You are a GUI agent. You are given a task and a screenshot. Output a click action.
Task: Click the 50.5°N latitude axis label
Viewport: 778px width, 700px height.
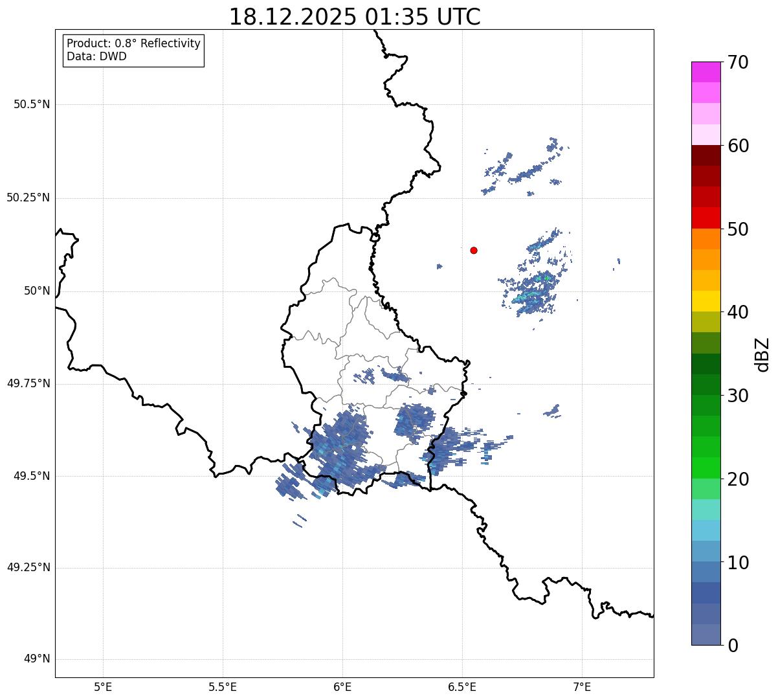[32, 104]
